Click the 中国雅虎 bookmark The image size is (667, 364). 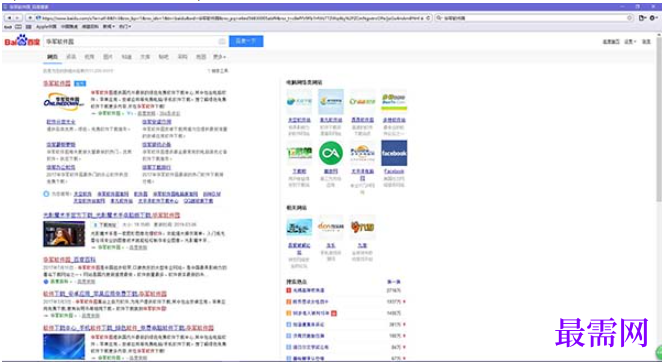[x=69, y=26]
